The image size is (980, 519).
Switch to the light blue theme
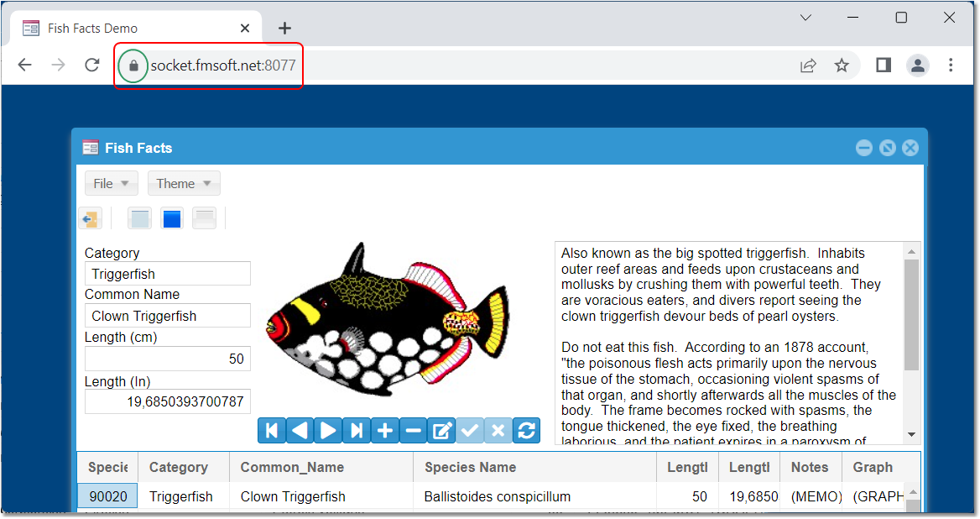(x=139, y=218)
